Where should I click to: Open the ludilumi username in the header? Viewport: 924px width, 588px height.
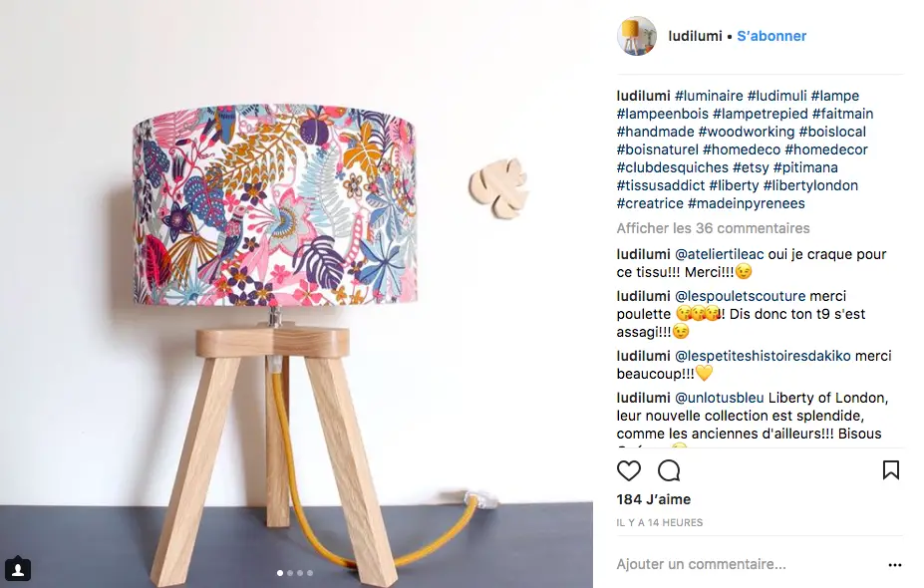[695, 36]
